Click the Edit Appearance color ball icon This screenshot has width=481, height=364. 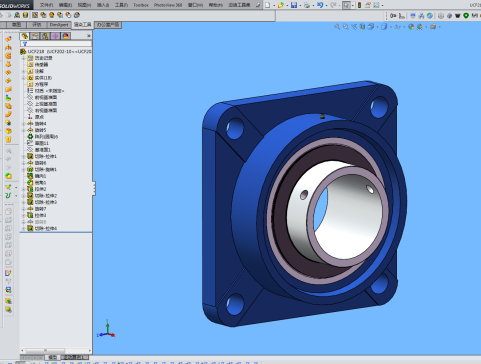click(411, 27)
